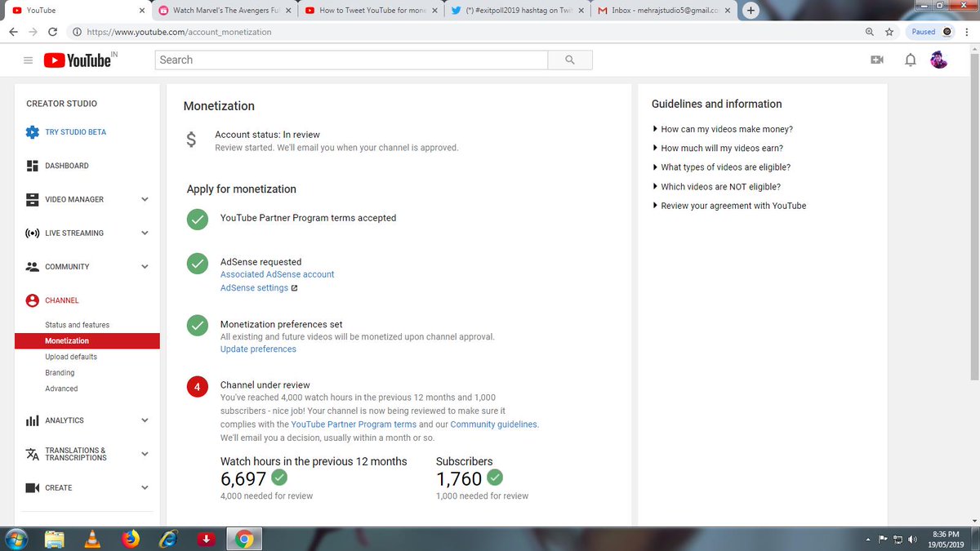The image size is (980, 551).
Task: Click the zoom magnifier in address bar
Action: (870, 32)
